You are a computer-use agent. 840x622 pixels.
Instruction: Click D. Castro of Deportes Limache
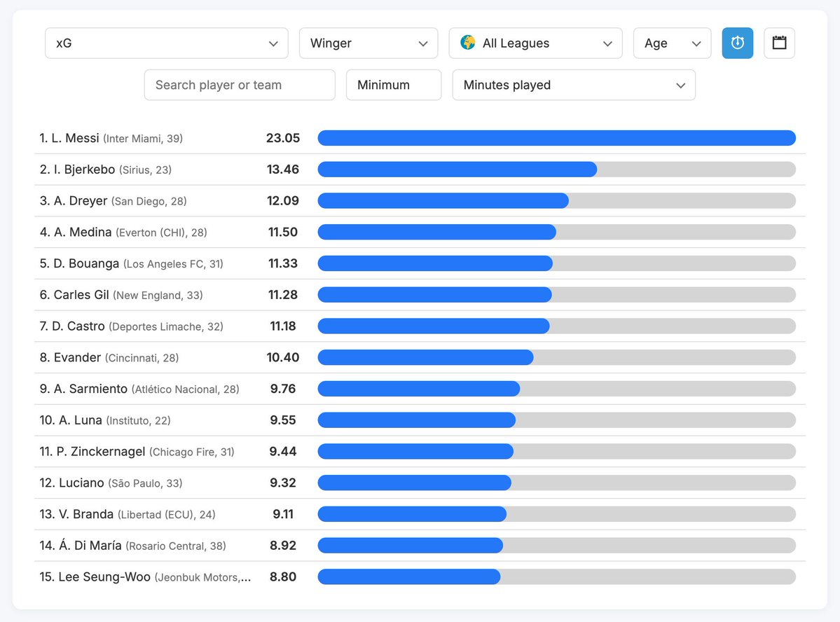point(131,326)
